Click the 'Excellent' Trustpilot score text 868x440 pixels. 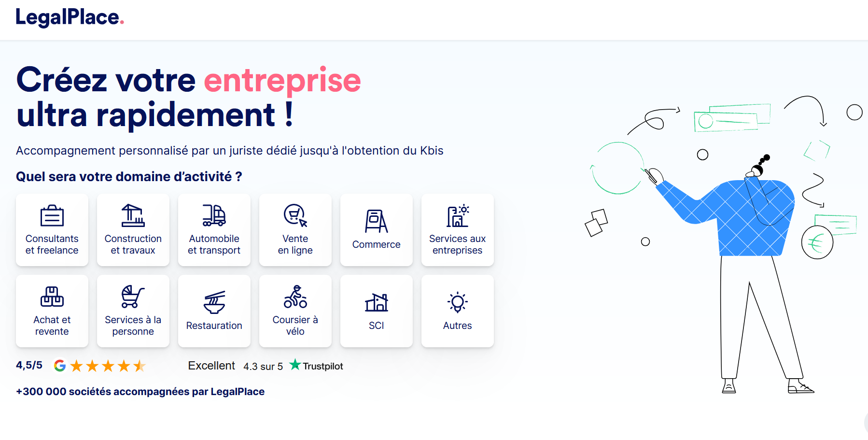pos(211,366)
